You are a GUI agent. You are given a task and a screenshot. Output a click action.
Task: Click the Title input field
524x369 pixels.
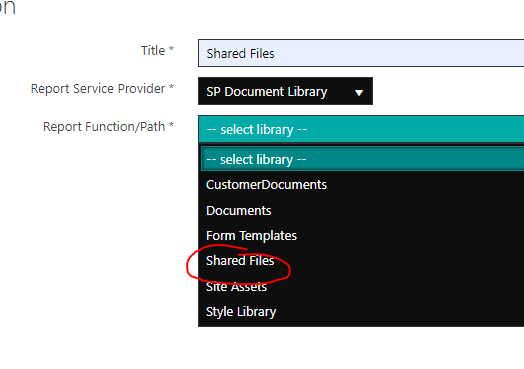click(361, 53)
